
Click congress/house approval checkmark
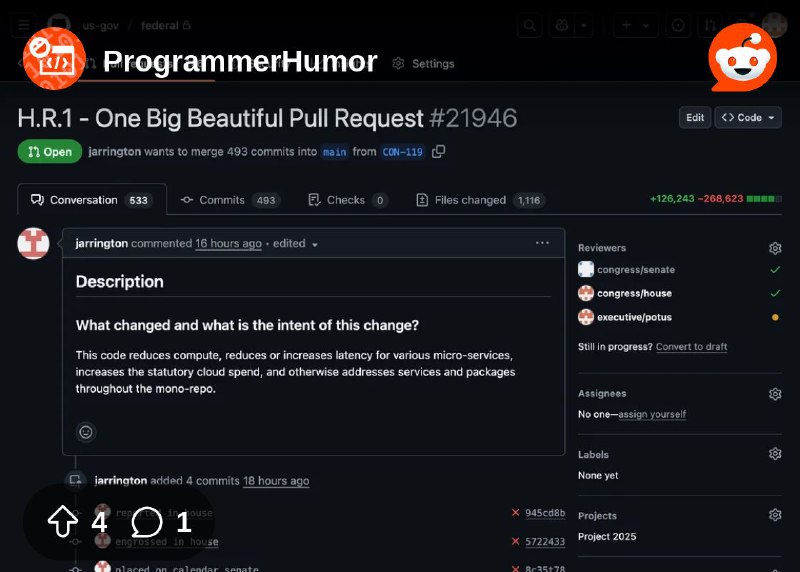[775, 293]
